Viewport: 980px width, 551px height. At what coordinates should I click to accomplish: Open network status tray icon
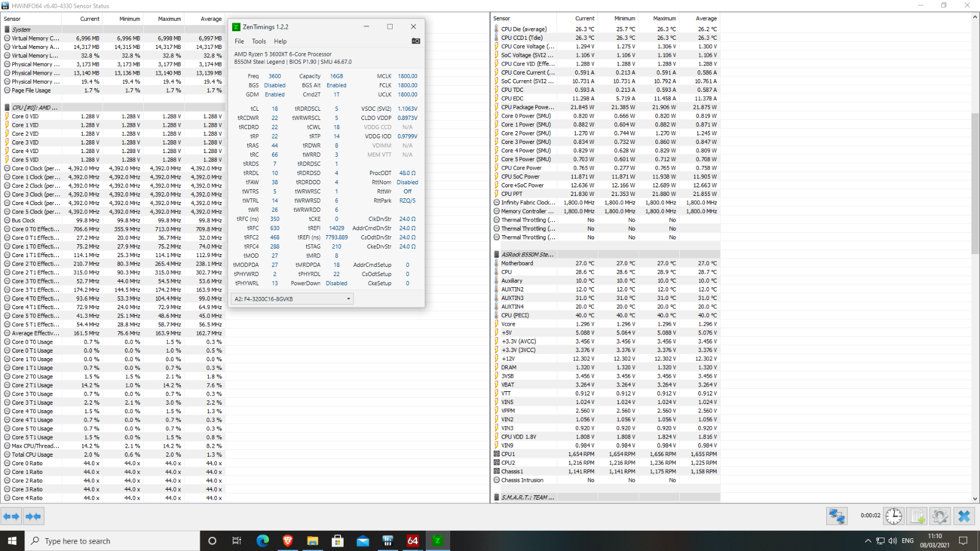(x=880, y=541)
